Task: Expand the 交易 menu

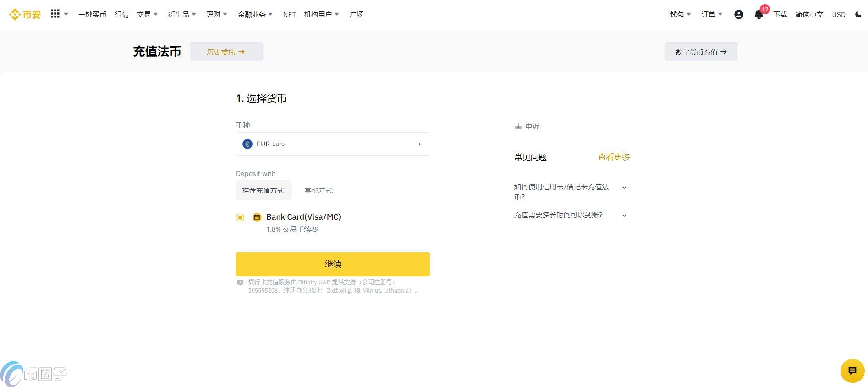Action: tap(147, 15)
